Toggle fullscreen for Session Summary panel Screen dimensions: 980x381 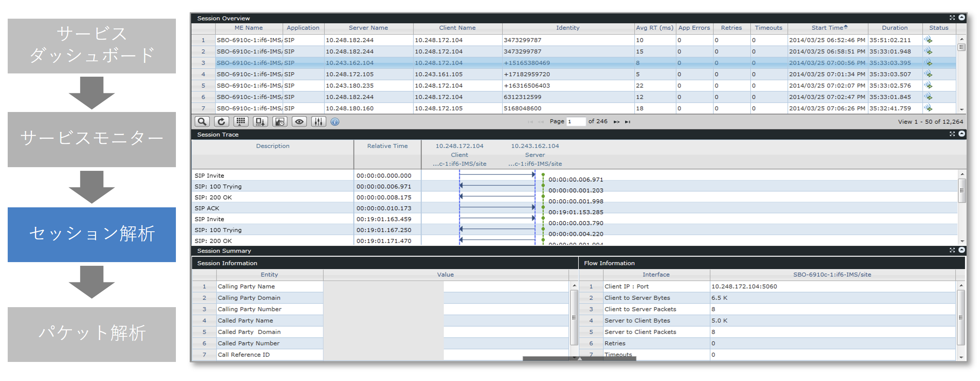pyautogui.click(x=952, y=250)
